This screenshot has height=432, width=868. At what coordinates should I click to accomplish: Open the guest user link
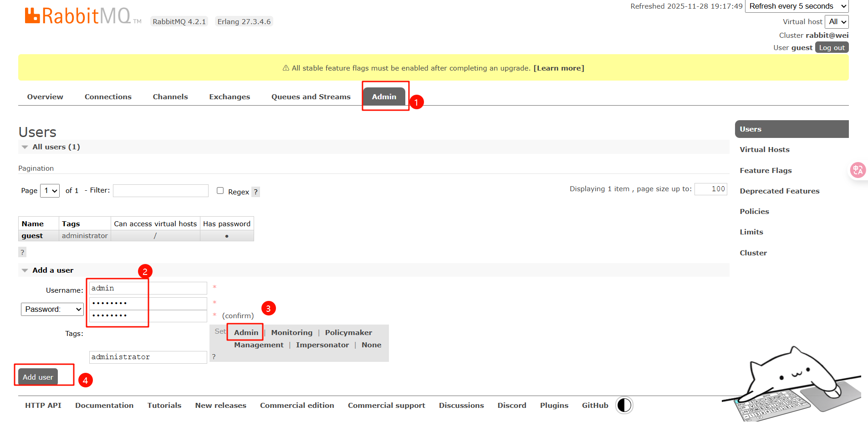pos(32,236)
